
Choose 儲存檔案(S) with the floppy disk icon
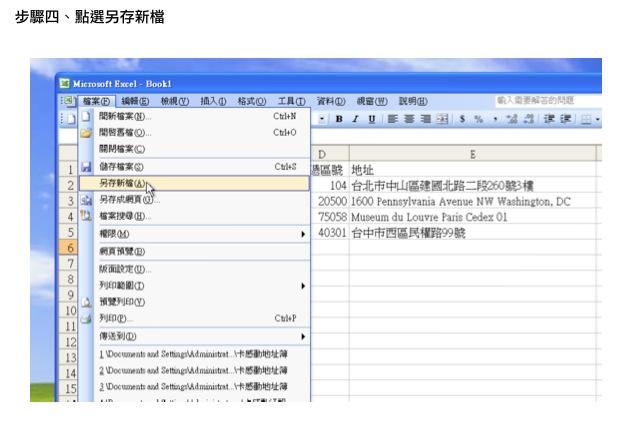(194, 167)
